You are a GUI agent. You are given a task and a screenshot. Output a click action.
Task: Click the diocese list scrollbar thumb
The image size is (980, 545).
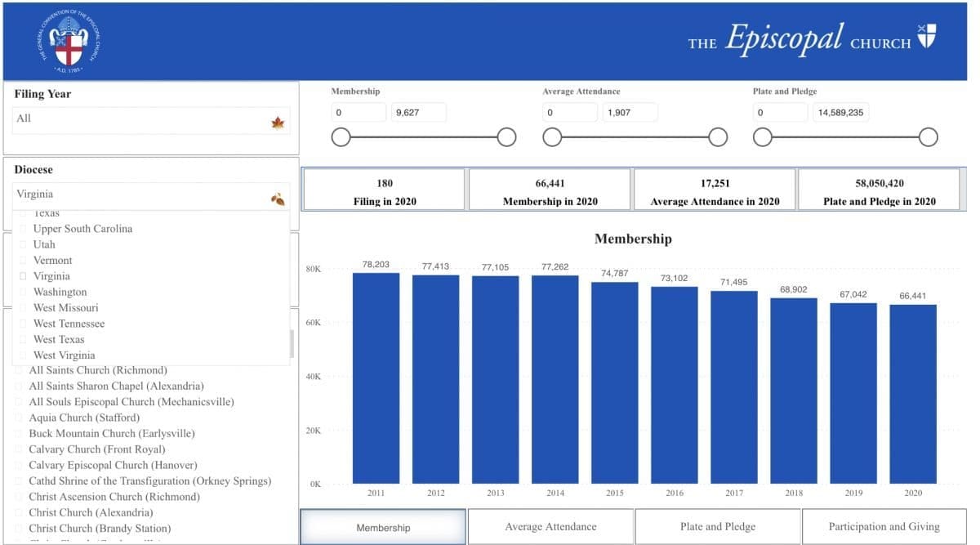click(292, 344)
